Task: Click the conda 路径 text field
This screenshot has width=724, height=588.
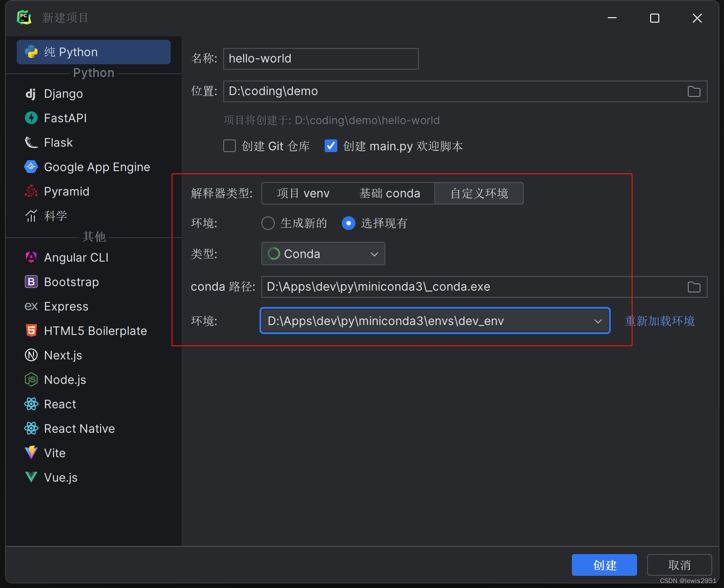Action: (484, 287)
